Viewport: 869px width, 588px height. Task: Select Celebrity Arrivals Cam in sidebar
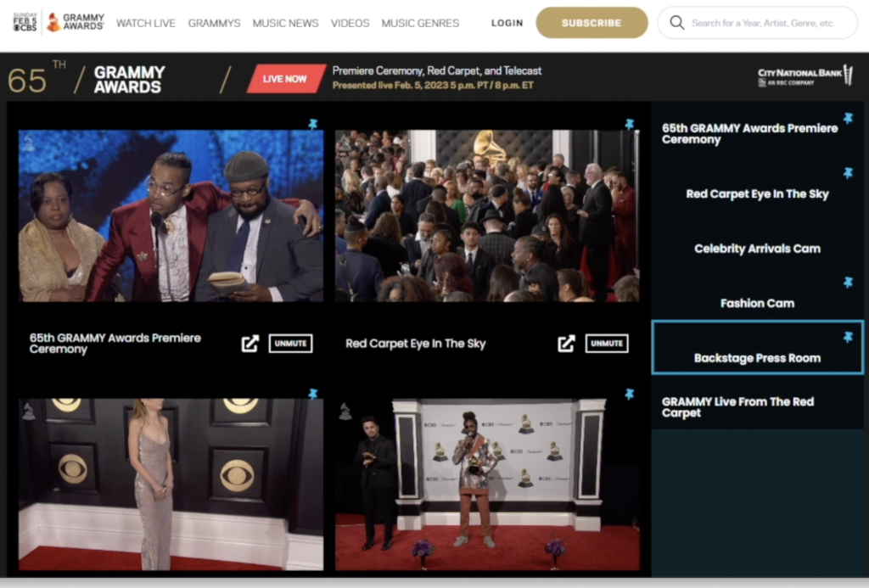[757, 238]
